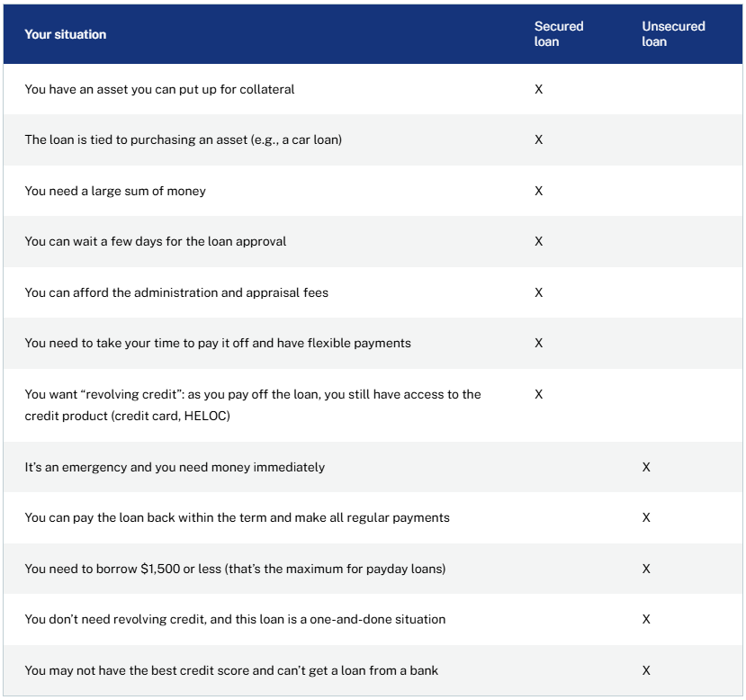Click the X in the flexible payments row
This screenshot has height=700, width=746.
539,343
